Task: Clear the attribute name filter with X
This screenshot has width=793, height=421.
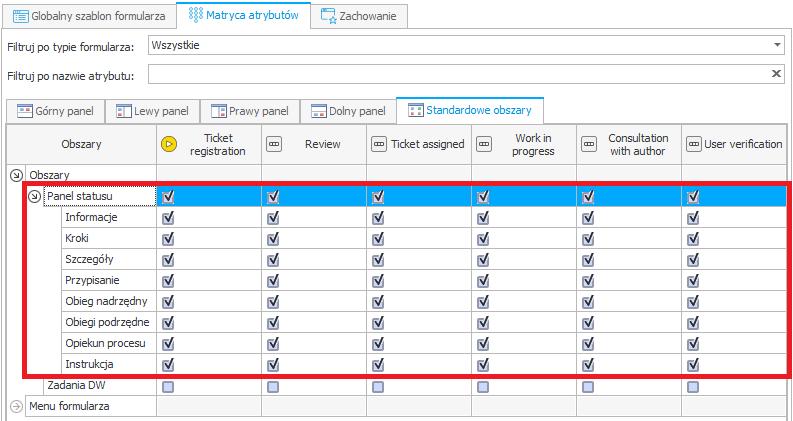Action: (x=776, y=74)
